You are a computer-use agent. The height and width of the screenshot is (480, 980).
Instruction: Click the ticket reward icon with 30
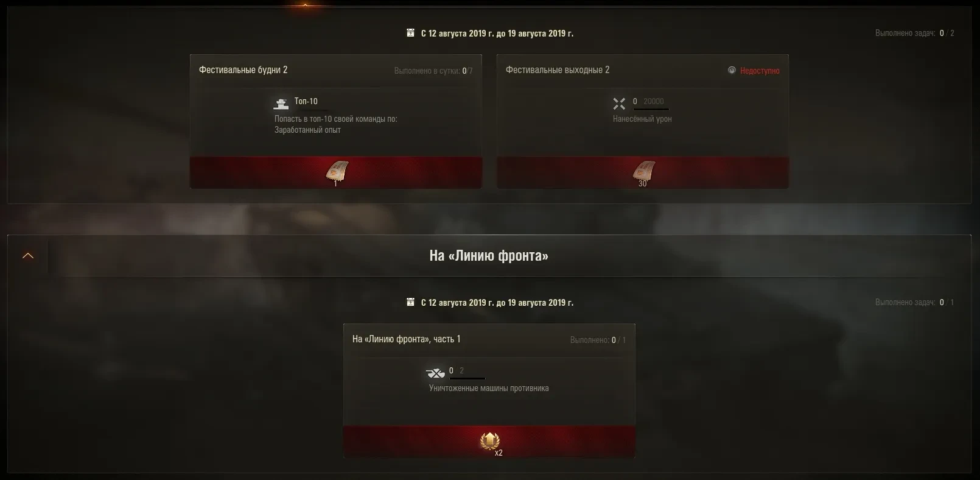(643, 172)
